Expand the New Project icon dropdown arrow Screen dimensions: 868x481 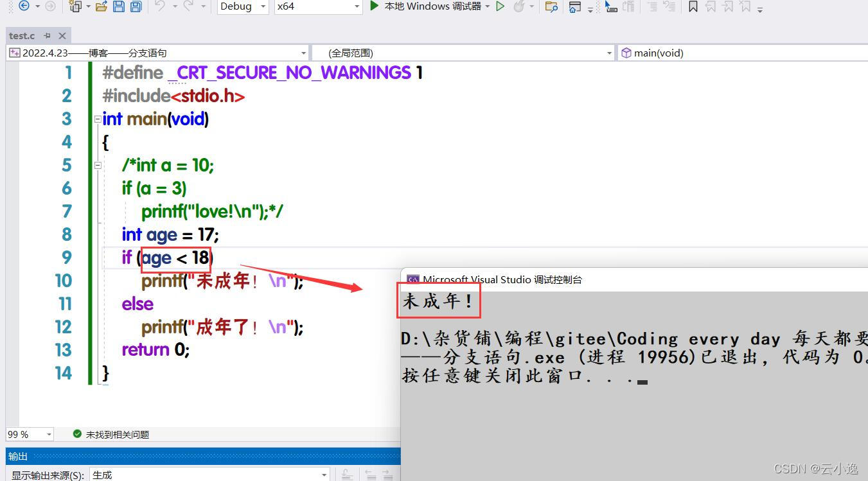point(88,6)
